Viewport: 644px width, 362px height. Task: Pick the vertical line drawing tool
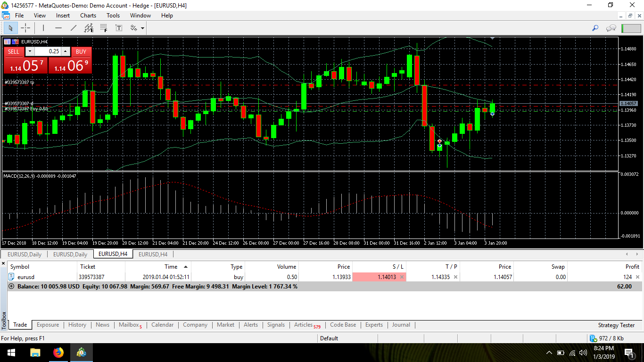pyautogui.click(x=43, y=28)
